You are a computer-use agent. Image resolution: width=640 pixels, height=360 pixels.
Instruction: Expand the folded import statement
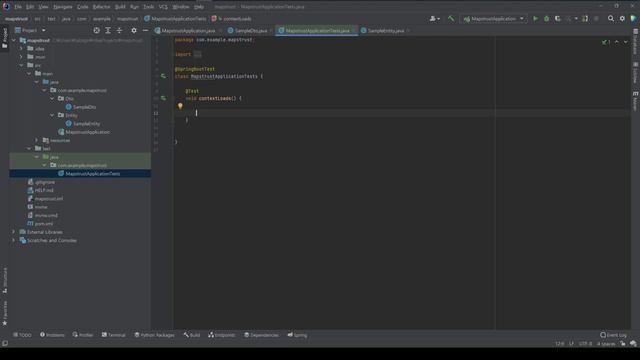tap(198, 54)
